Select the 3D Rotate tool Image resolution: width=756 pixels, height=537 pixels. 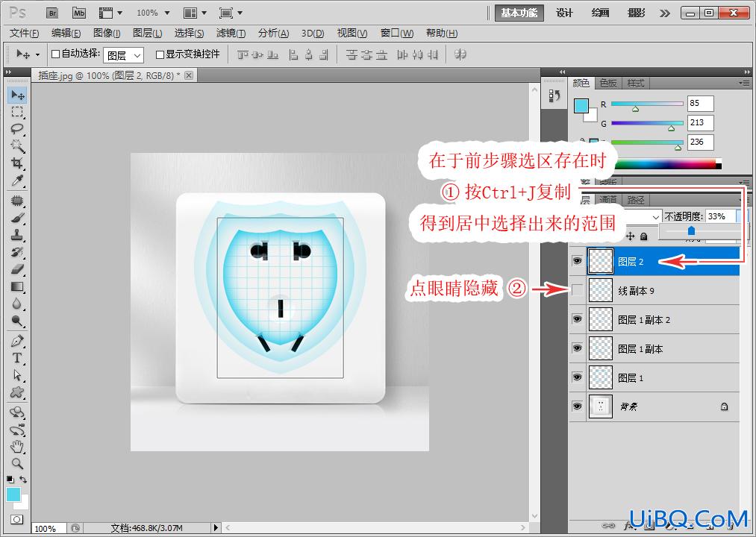click(17, 412)
